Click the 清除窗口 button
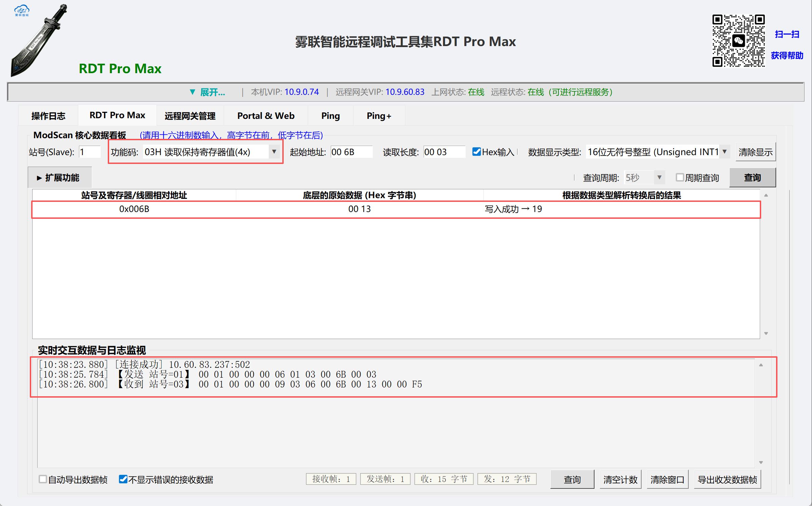The width and height of the screenshot is (812, 506). click(x=667, y=480)
